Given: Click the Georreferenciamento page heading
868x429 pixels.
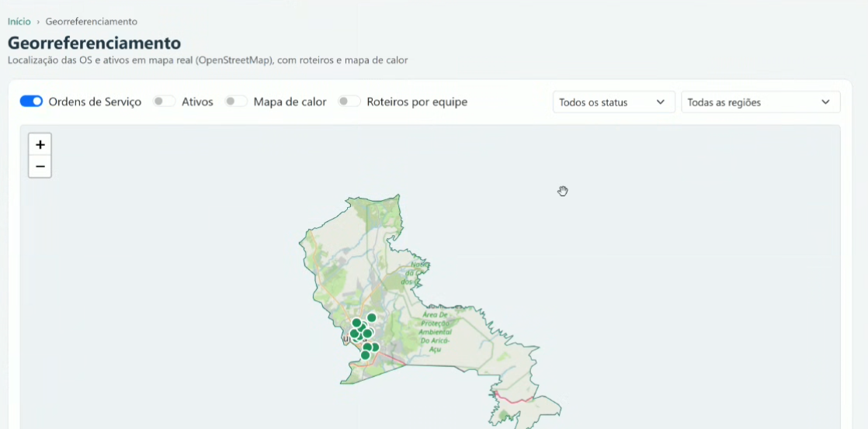Looking at the screenshot, I should point(94,43).
